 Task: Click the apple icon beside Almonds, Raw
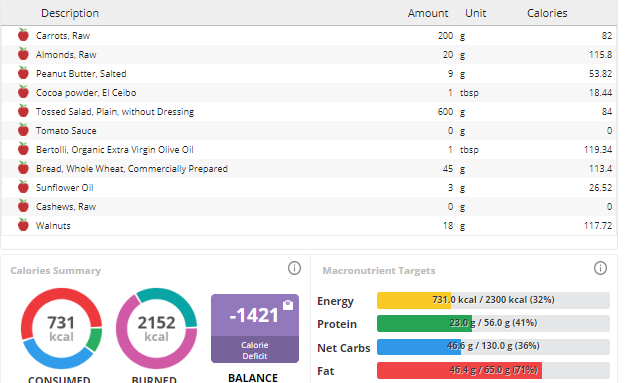24,54
